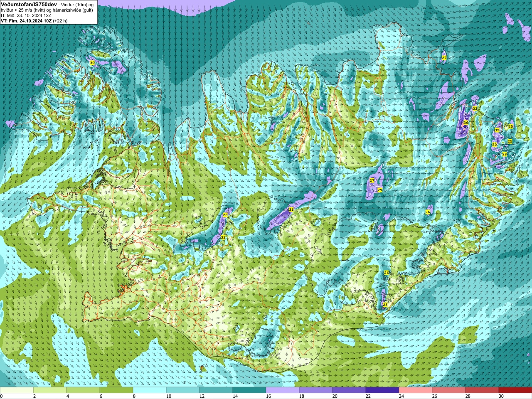The width and height of the screenshot is (532, 399).
Task: Click the '(+22 h)' forecast offset text
Action: pos(60,21)
